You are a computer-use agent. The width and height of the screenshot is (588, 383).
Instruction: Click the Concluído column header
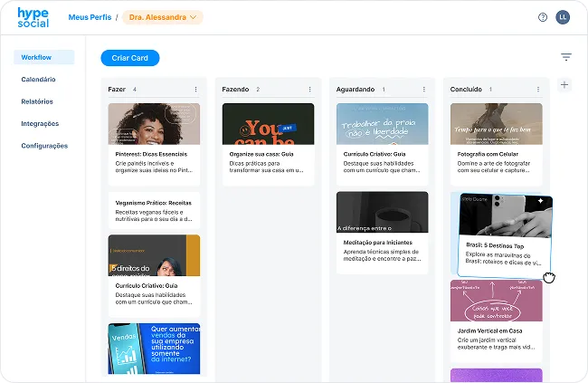click(466, 90)
